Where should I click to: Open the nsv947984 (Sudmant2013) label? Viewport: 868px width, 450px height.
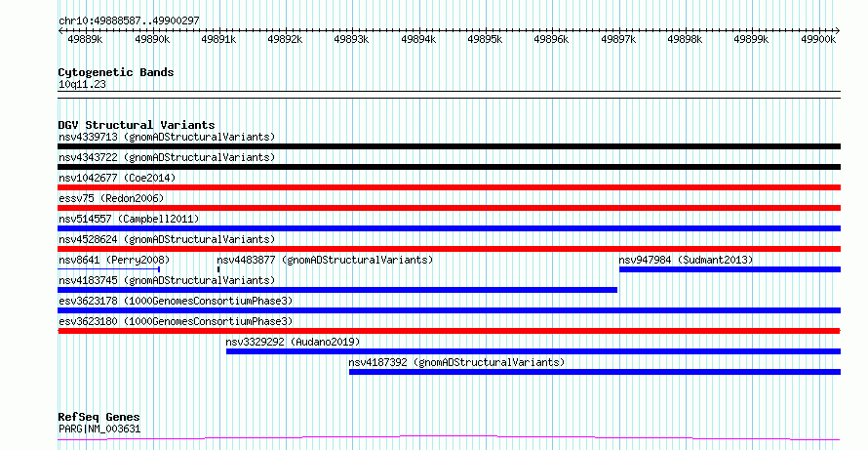point(686,260)
